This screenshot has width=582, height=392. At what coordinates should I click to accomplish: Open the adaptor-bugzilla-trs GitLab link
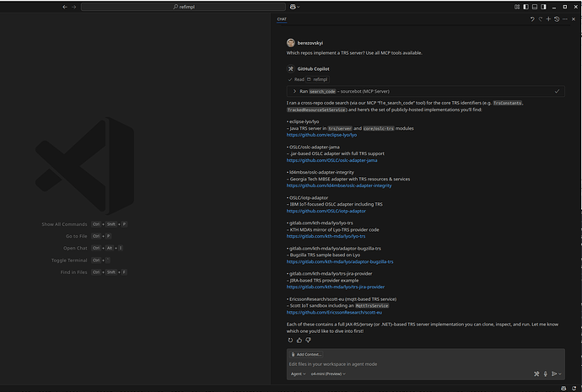pos(340,261)
